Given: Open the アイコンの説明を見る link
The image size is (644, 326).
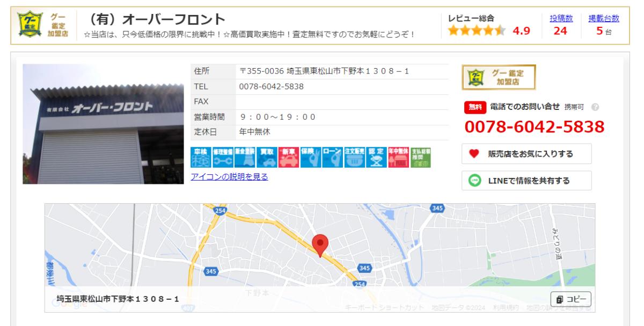Looking at the screenshot, I should [230, 177].
